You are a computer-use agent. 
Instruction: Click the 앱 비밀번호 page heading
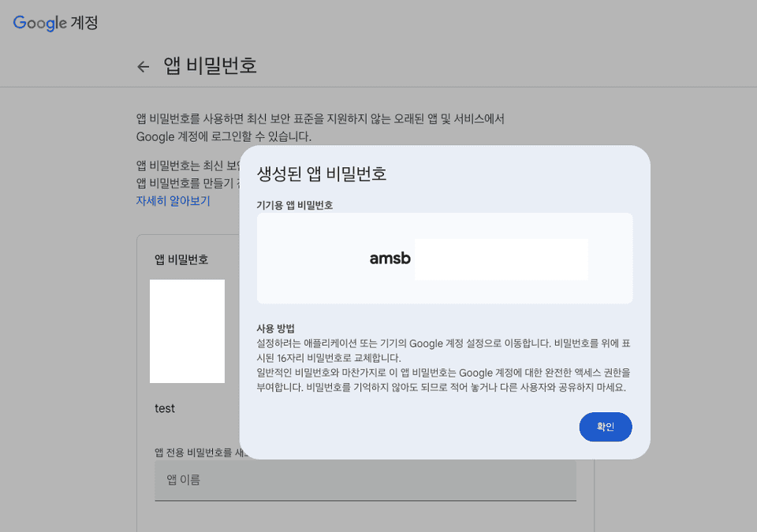(210, 66)
